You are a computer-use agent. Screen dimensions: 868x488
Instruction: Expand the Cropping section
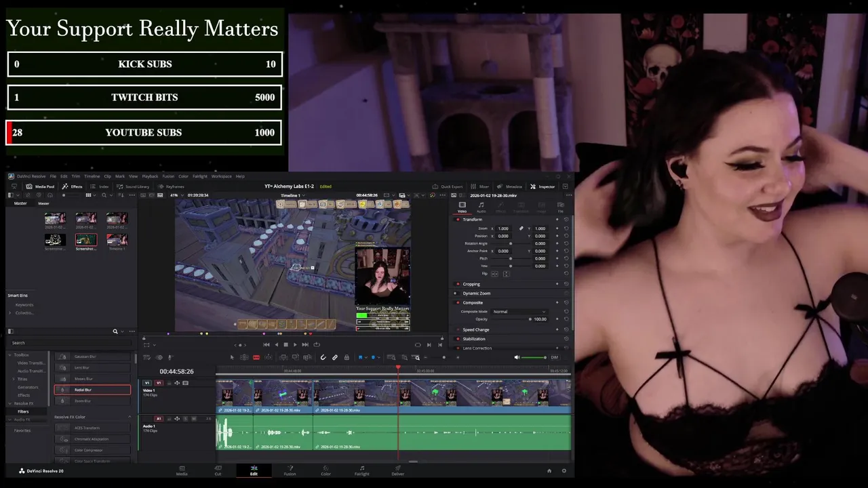(x=471, y=284)
